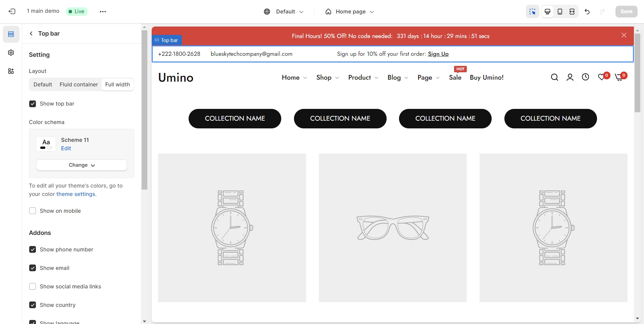644x324 pixels.
Task: Open the shopping cart icon
Action: click(x=619, y=77)
